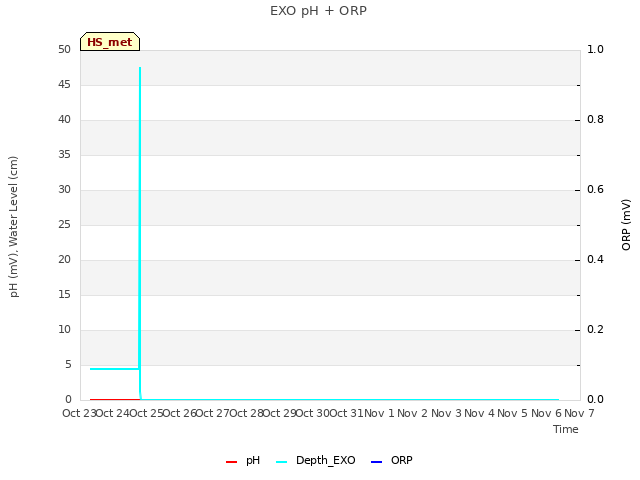
Task: Toggle the Depth_EXO legend entry
Action: (316, 460)
